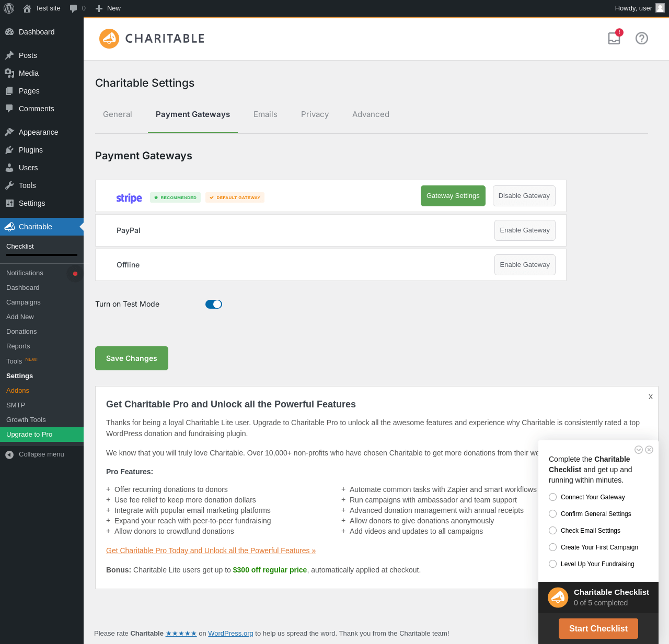Select Connect Your Gateway checklist circle
Image resolution: width=669 pixels, height=644 pixels.
click(552, 497)
